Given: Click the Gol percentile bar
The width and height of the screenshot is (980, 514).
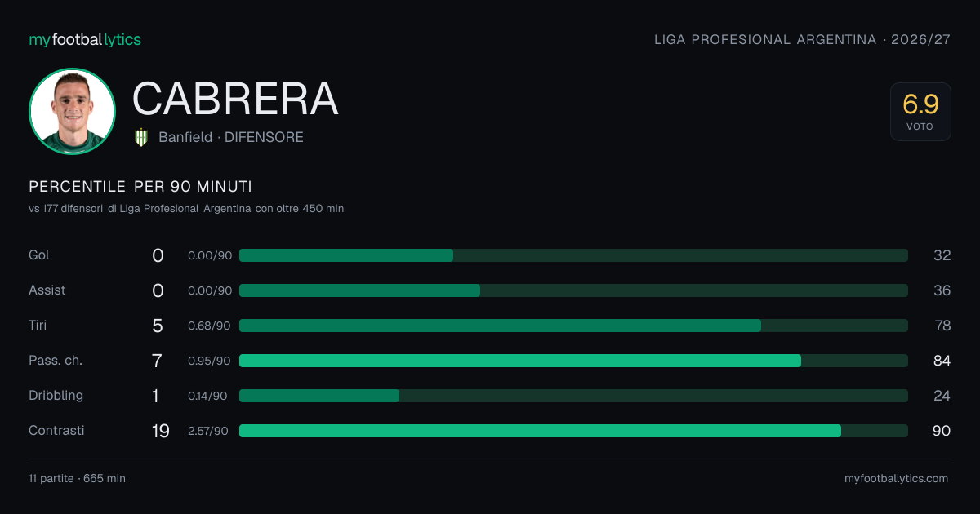Looking at the screenshot, I should coord(573,255).
